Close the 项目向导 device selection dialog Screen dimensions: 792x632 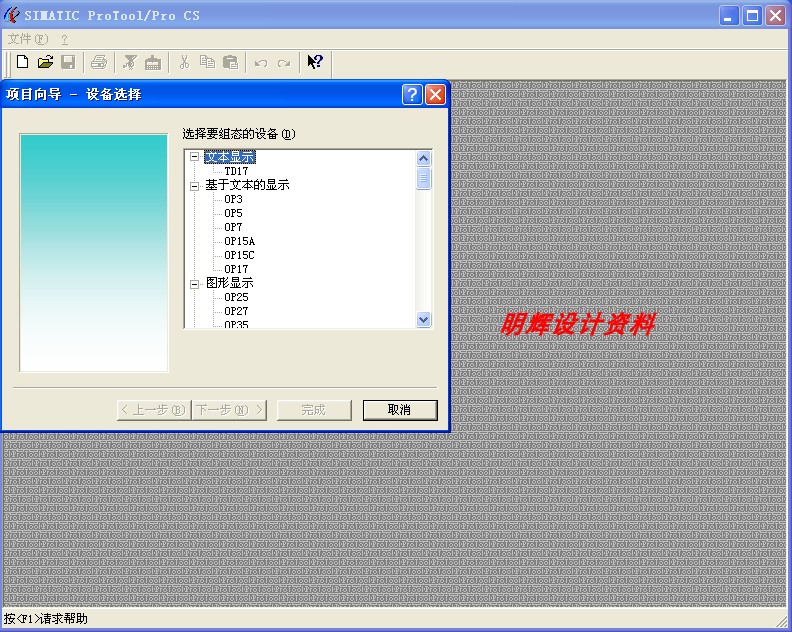(435, 94)
